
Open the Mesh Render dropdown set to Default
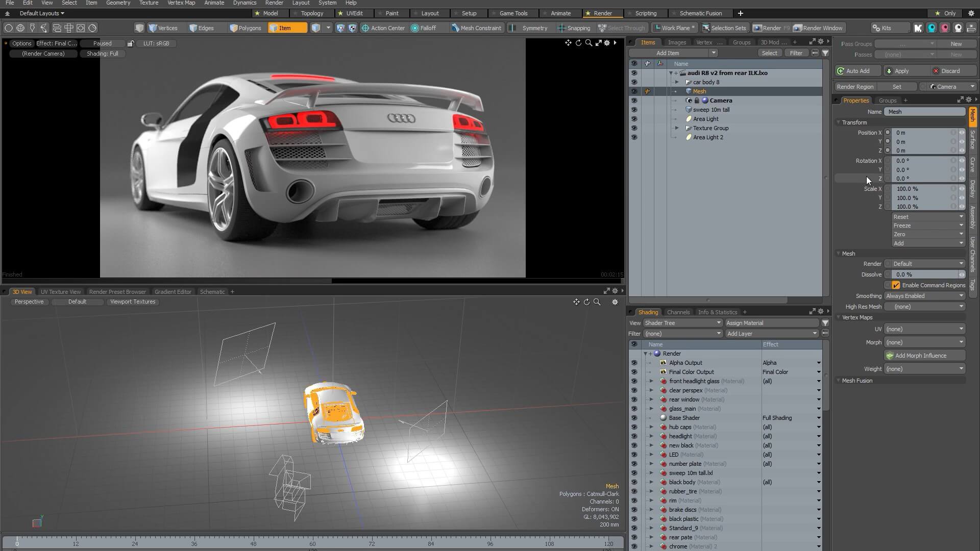[x=928, y=264]
